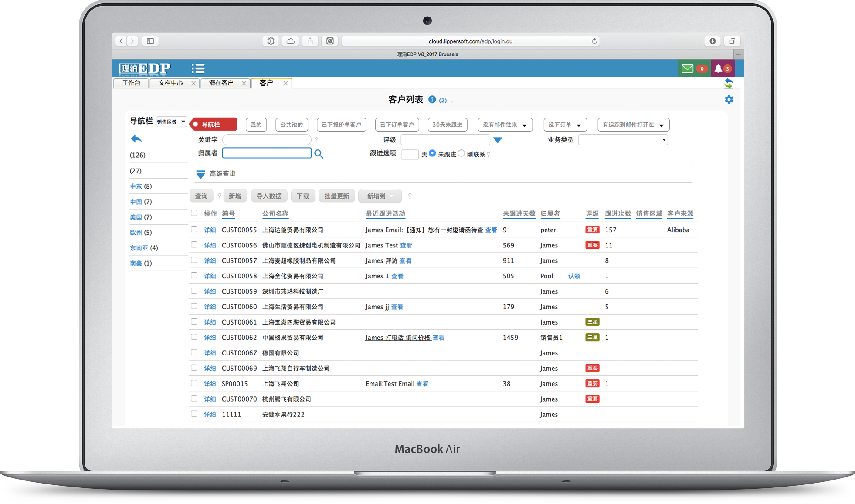Click the 查询 search button
Image resolution: width=855 pixels, height=504 pixels.
click(201, 196)
